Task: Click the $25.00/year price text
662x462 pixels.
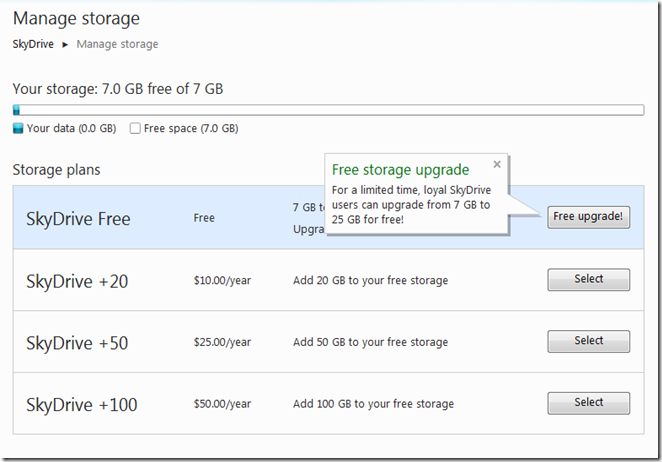Action: click(222, 343)
